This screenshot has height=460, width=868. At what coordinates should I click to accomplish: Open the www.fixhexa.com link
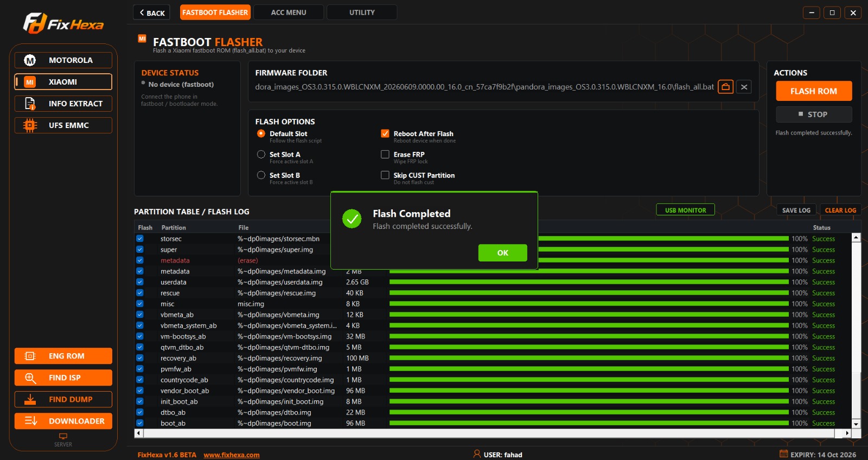tap(232, 455)
